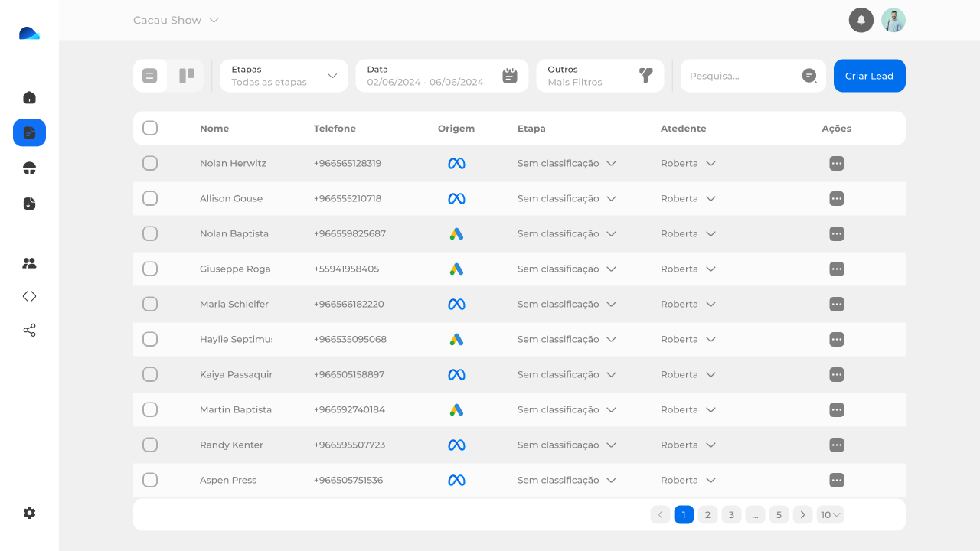Go to page 2

tap(707, 515)
